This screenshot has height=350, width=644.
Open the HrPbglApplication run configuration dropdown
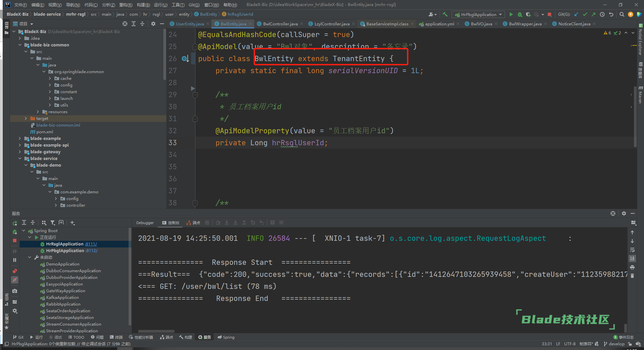[x=479, y=14]
